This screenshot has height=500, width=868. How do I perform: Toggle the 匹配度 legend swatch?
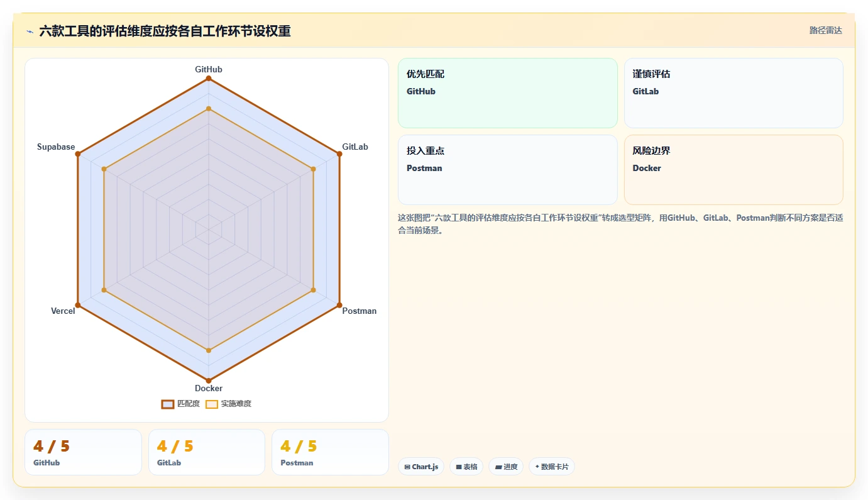pyautogui.click(x=168, y=404)
